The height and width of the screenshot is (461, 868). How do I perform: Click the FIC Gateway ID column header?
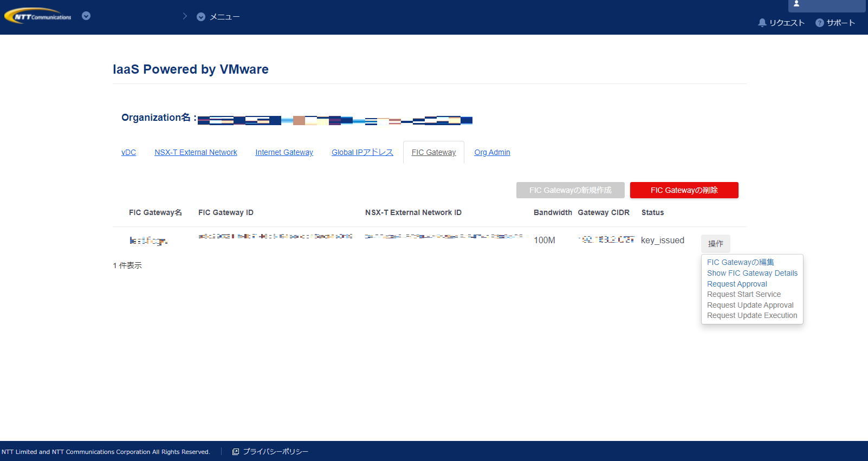(226, 212)
